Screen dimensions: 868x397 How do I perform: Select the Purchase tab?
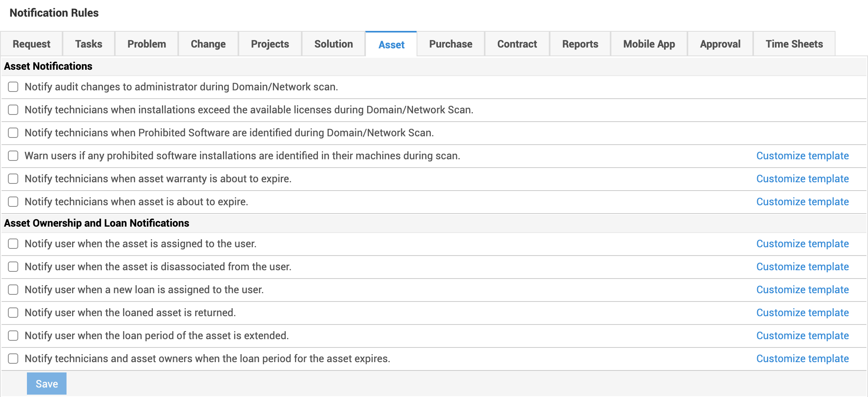tap(451, 44)
